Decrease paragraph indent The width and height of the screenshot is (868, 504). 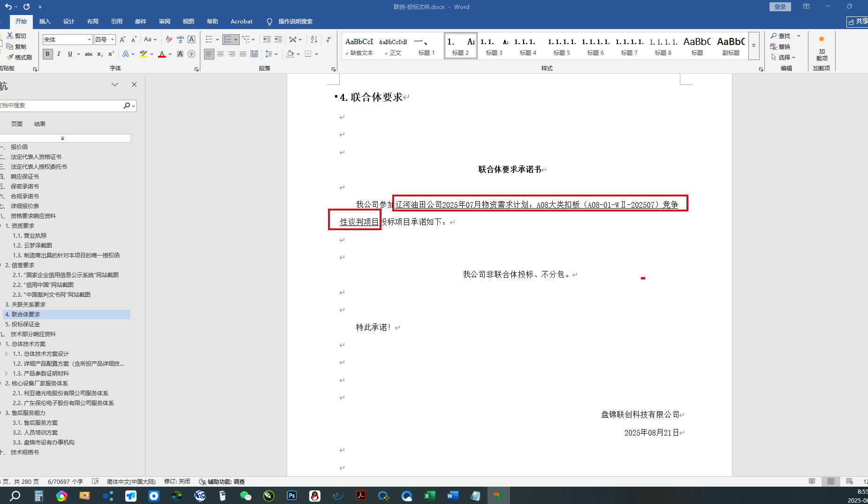[267, 39]
